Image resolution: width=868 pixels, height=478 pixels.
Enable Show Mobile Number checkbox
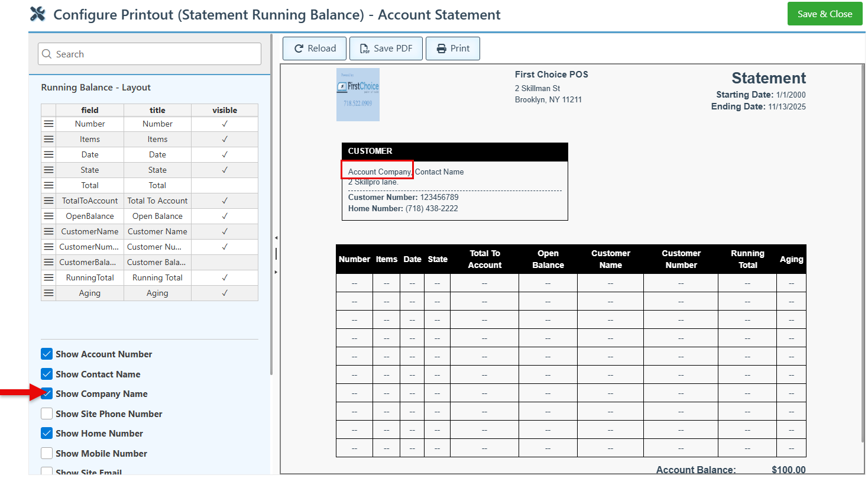pyautogui.click(x=47, y=454)
